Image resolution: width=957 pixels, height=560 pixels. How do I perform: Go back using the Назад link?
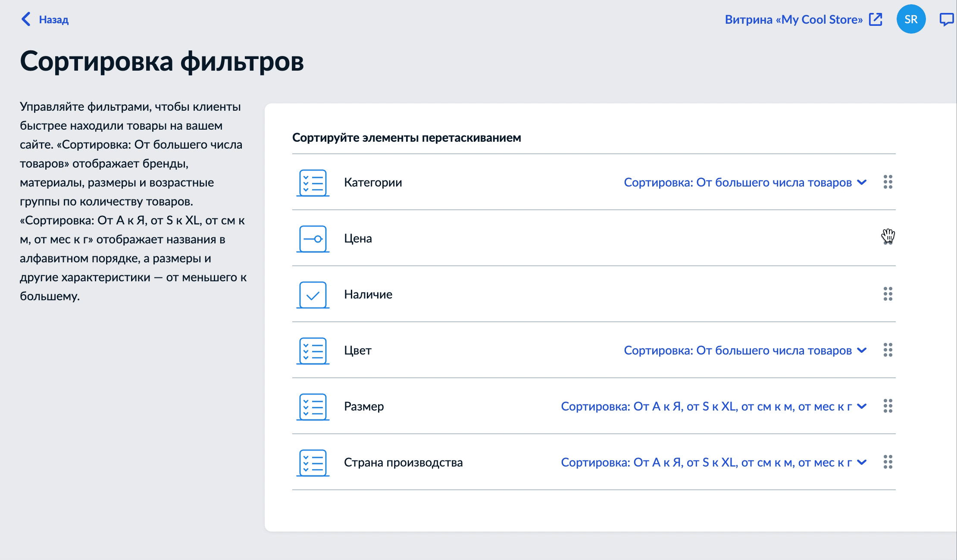[x=44, y=19]
